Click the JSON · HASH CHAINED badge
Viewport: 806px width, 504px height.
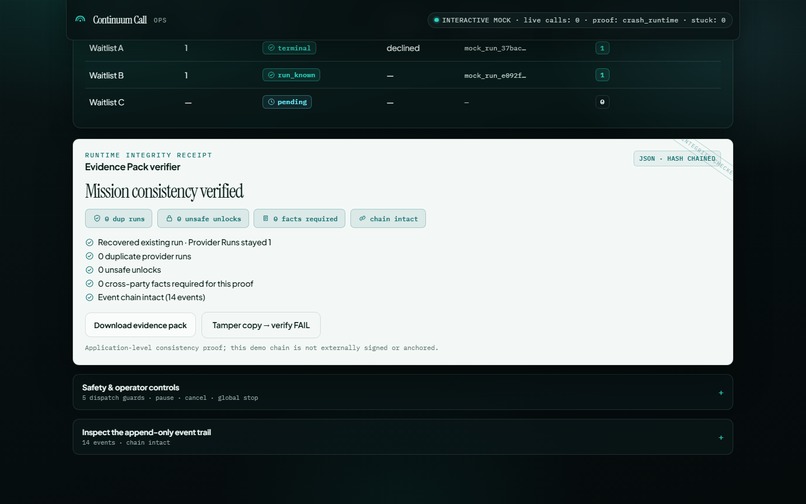click(x=677, y=158)
